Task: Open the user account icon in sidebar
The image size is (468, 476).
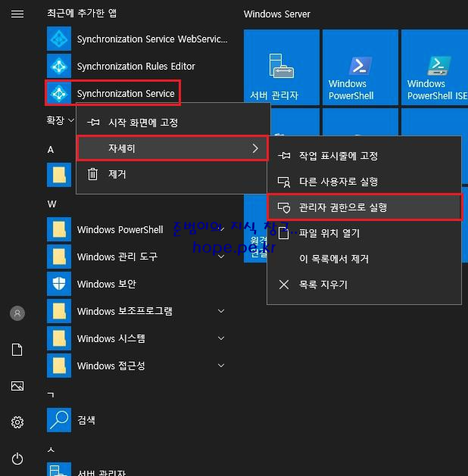Action: (17, 313)
